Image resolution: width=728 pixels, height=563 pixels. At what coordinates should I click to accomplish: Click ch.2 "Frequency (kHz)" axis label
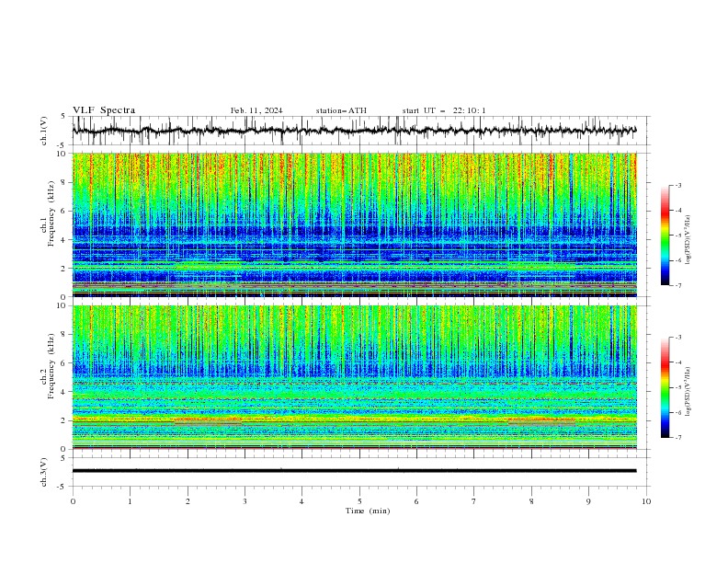click(51, 366)
